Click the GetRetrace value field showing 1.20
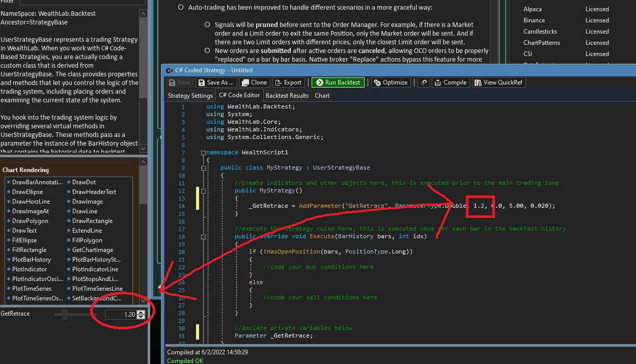 pyautogui.click(x=121, y=315)
